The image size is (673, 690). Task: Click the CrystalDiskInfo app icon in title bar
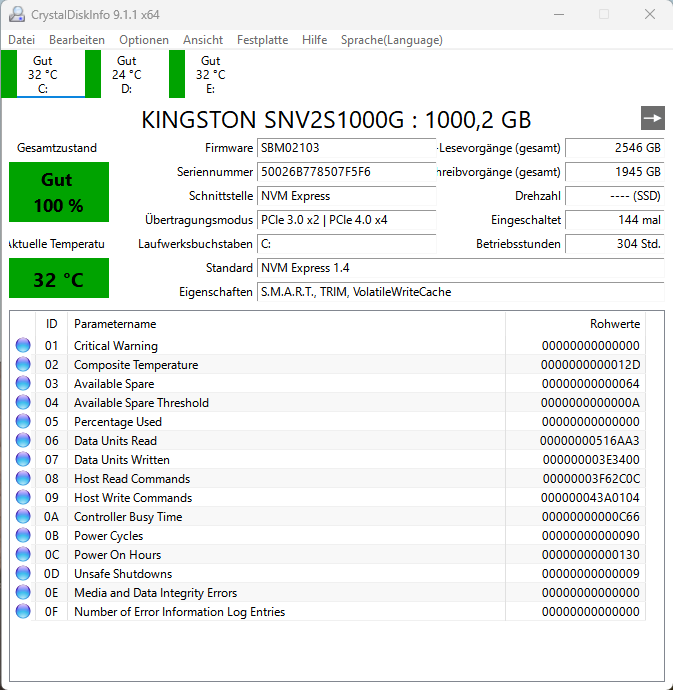pyautogui.click(x=17, y=15)
